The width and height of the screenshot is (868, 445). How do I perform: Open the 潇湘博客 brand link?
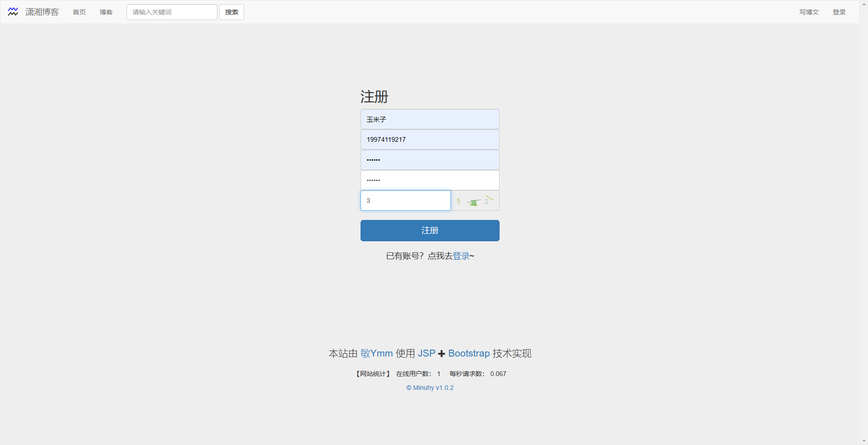point(42,12)
